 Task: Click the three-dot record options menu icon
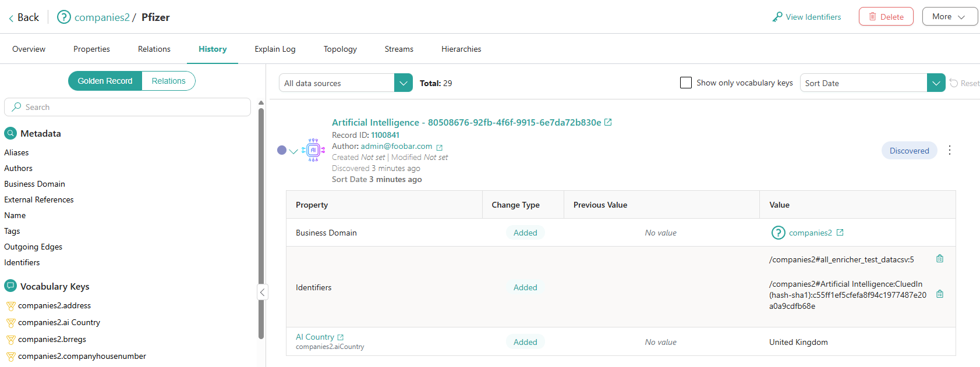click(x=950, y=150)
